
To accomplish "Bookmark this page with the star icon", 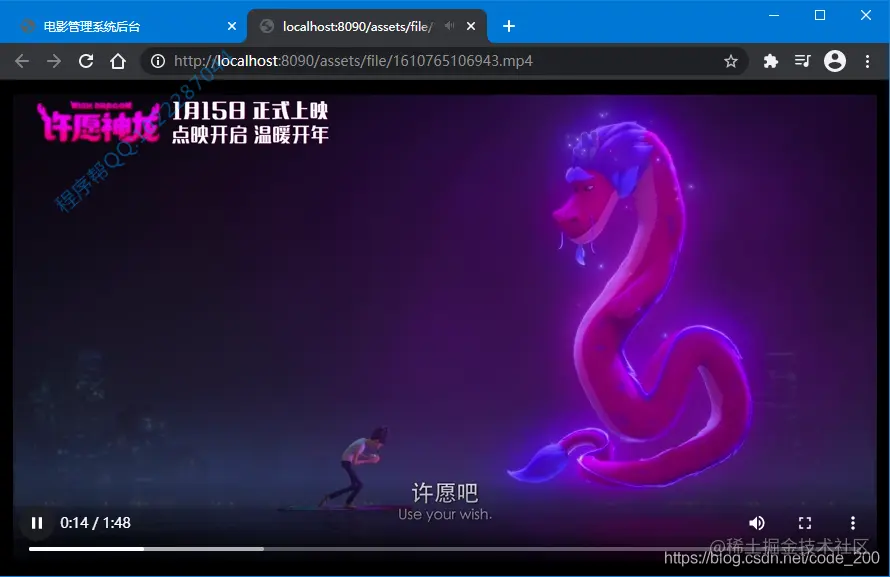I will 731,61.
